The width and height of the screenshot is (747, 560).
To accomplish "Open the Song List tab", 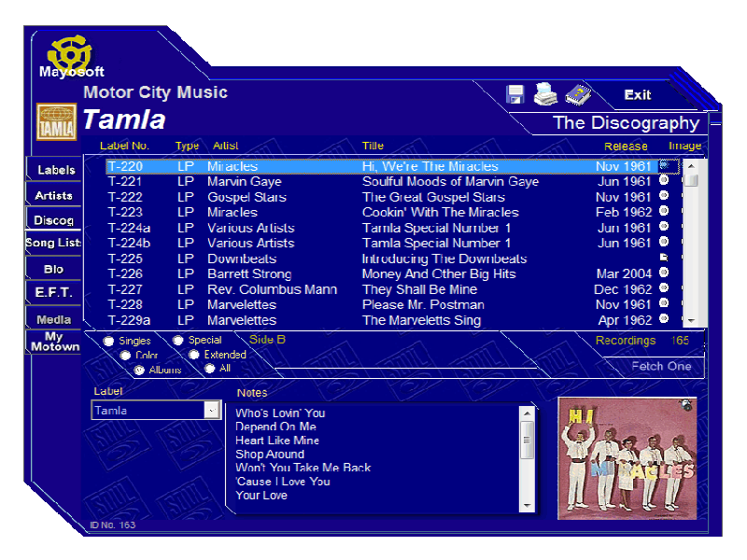I will pyautogui.click(x=53, y=243).
